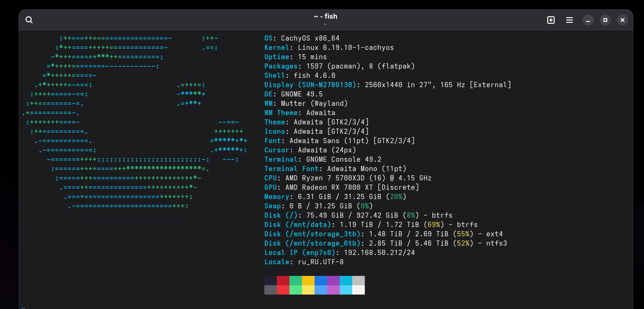The height and width of the screenshot is (309, 644).
Task: Click the '20%' memory usage percentage
Action: [x=396, y=197]
